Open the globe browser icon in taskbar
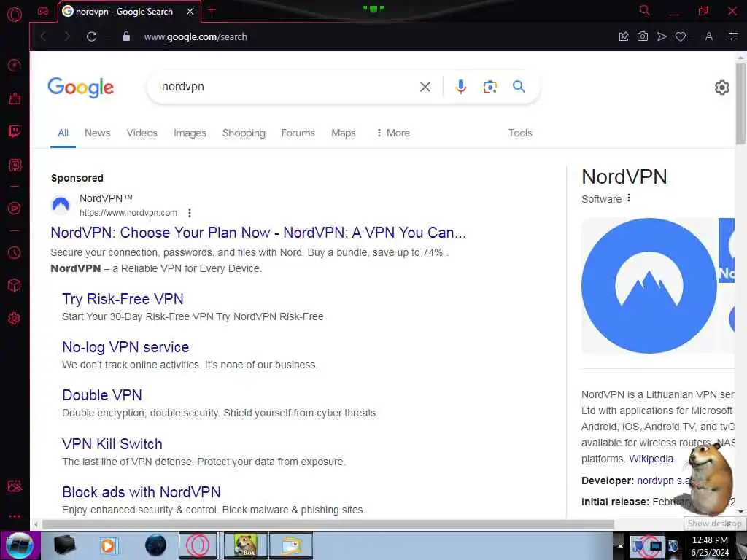 point(156,545)
